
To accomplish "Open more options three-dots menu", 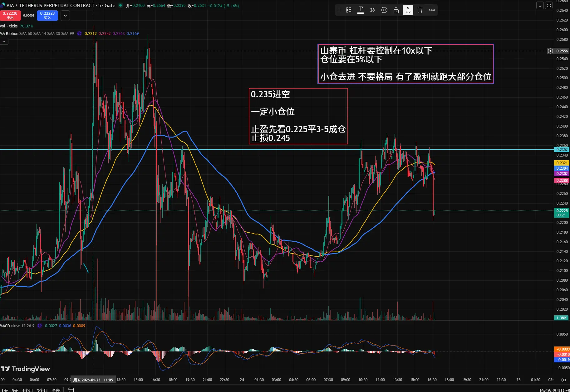I will (432, 10).
